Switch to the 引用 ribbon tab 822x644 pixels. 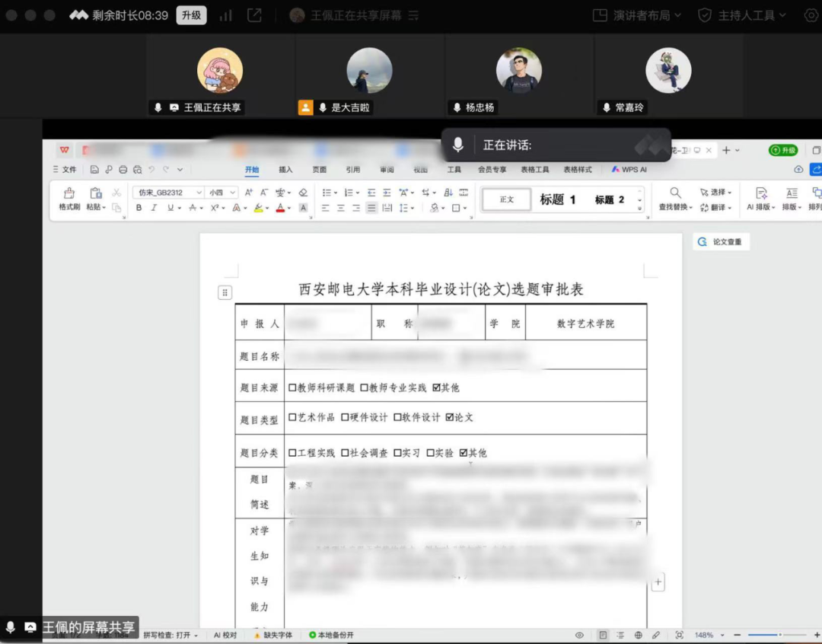[x=353, y=170]
